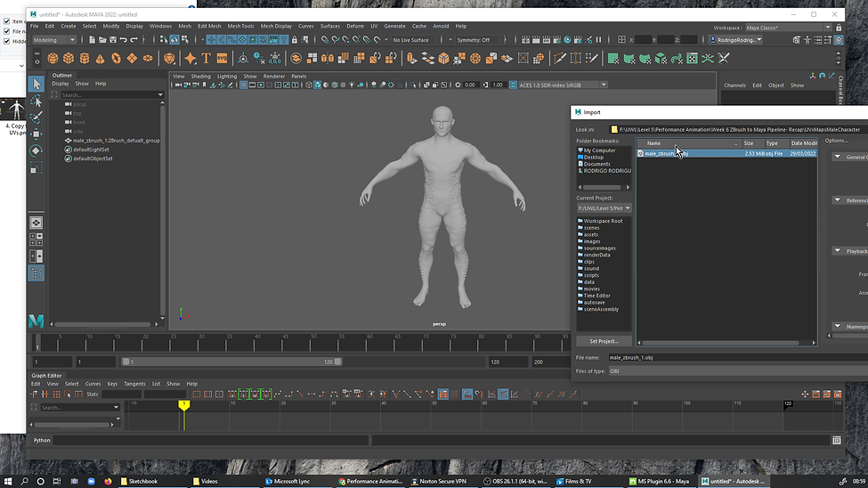The width and height of the screenshot is (868, 488).
Task: Open Script Editor icon on command line
Action: [x=837, y=441]
